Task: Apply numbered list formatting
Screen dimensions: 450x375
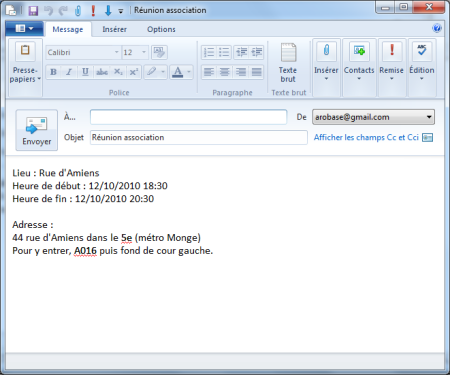Action: 209,52
